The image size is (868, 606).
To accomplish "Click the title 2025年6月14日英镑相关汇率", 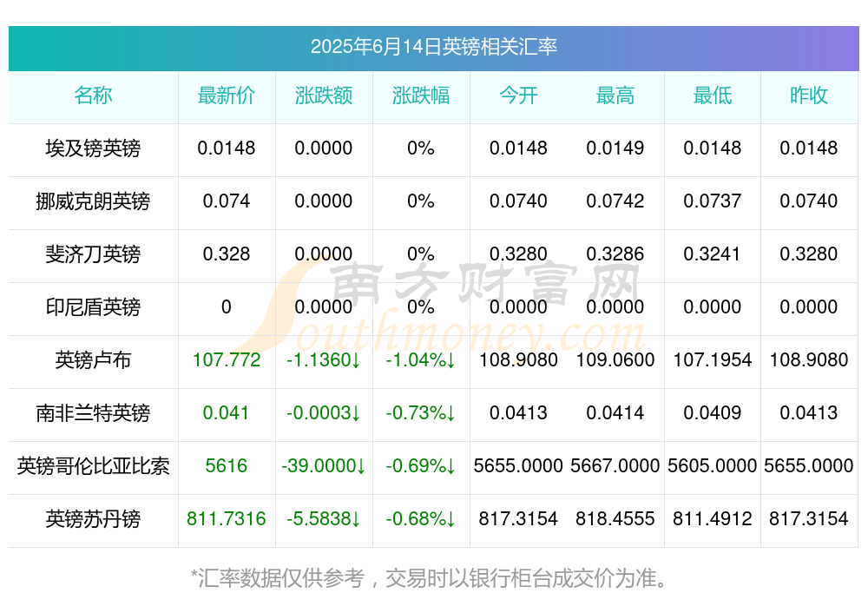I will [x=433, y=47].
